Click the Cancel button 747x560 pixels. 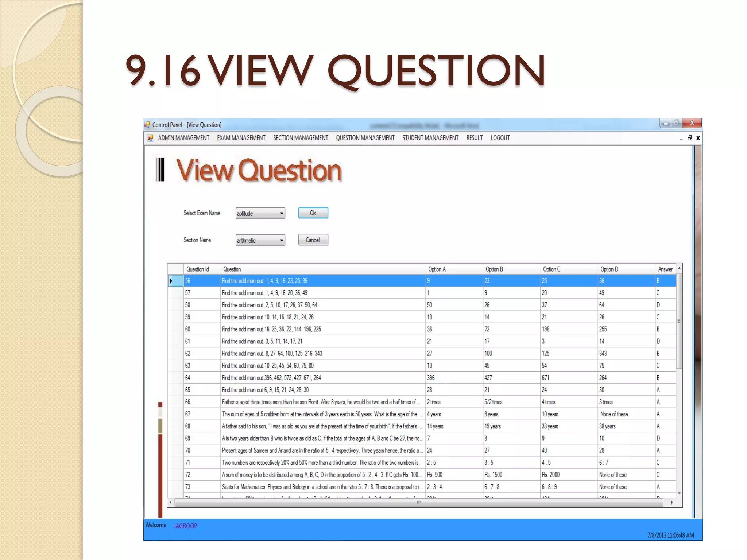pyautogui.click(x=313, y=240)
